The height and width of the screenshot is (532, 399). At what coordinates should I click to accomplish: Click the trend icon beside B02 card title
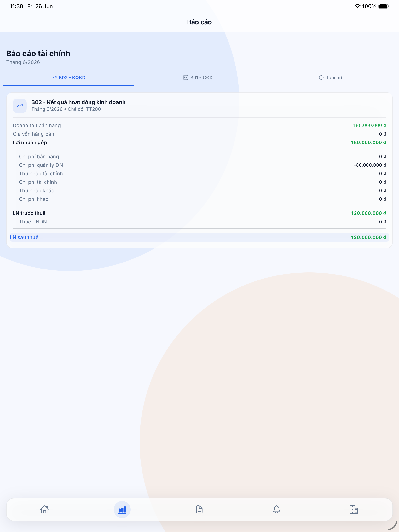20,106
